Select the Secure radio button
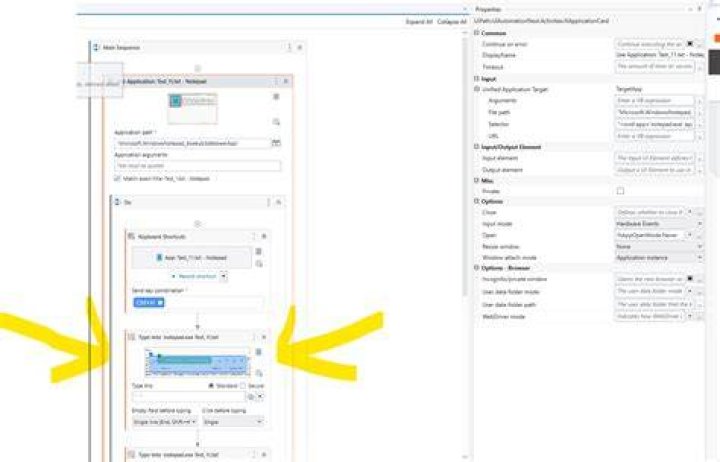This screenshot has height=462, width=720. [243, 386]
